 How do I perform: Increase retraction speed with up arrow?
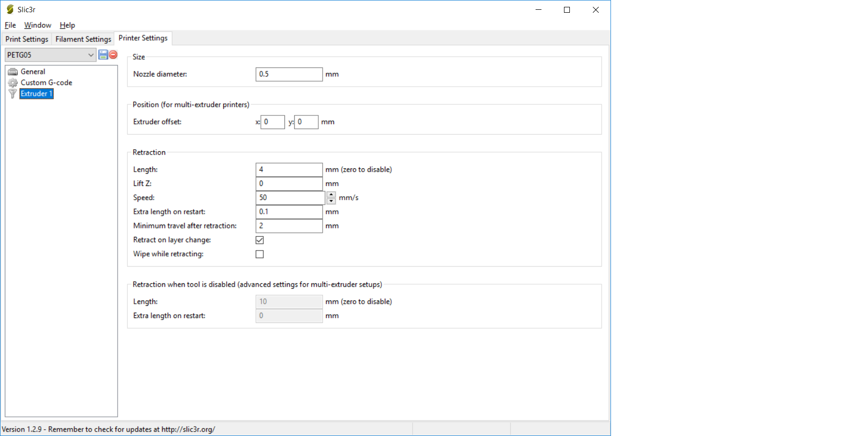point(331,195)
